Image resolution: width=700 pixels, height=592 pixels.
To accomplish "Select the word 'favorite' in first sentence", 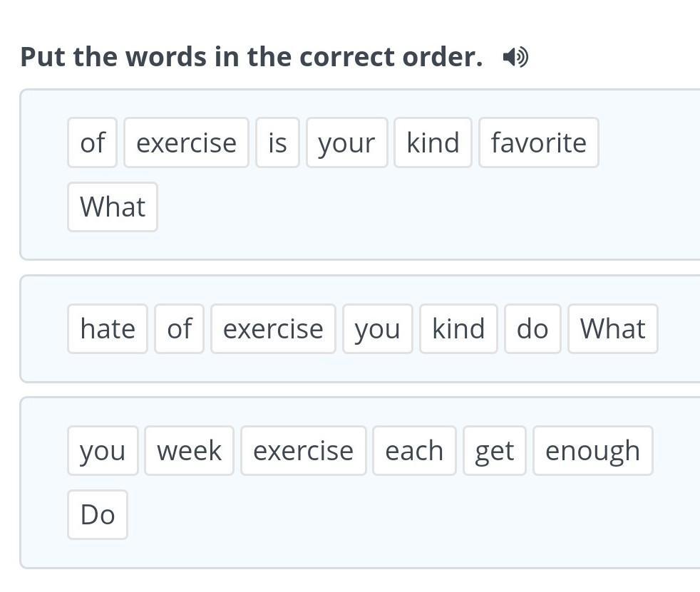I will (x=538, y=143).
